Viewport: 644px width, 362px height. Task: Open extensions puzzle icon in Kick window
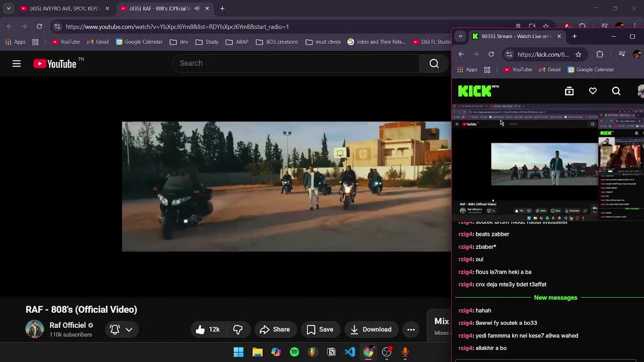click(x=600, y=54)
